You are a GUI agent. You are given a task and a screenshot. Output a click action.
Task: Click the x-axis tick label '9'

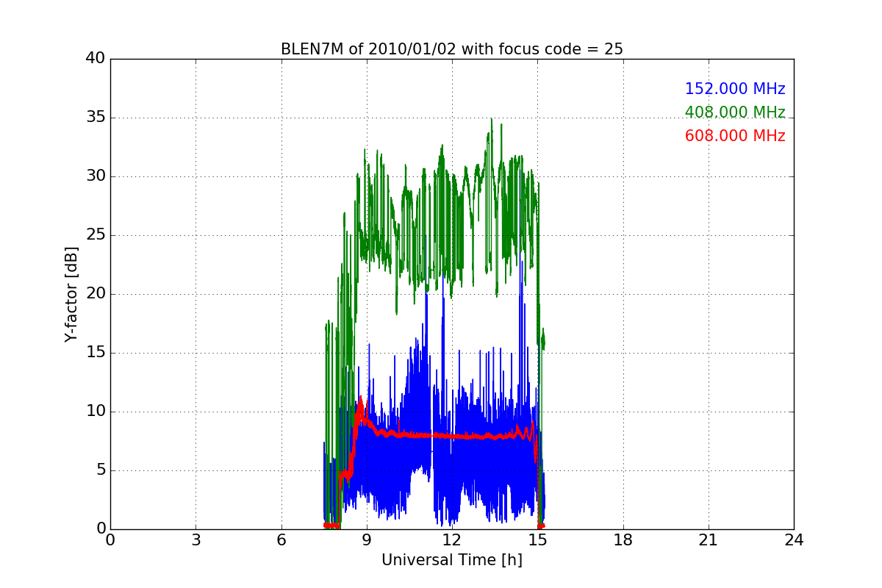pyautogui.click(x=367, y=540)
